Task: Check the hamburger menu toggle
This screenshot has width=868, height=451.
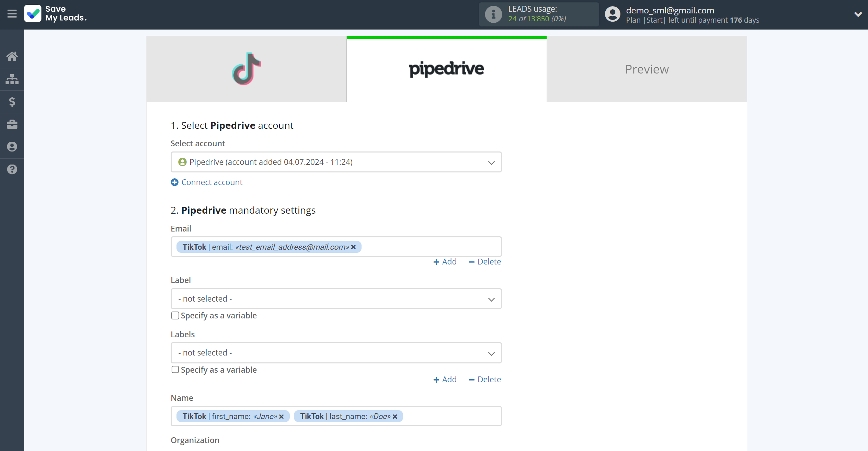Action: 12,14
